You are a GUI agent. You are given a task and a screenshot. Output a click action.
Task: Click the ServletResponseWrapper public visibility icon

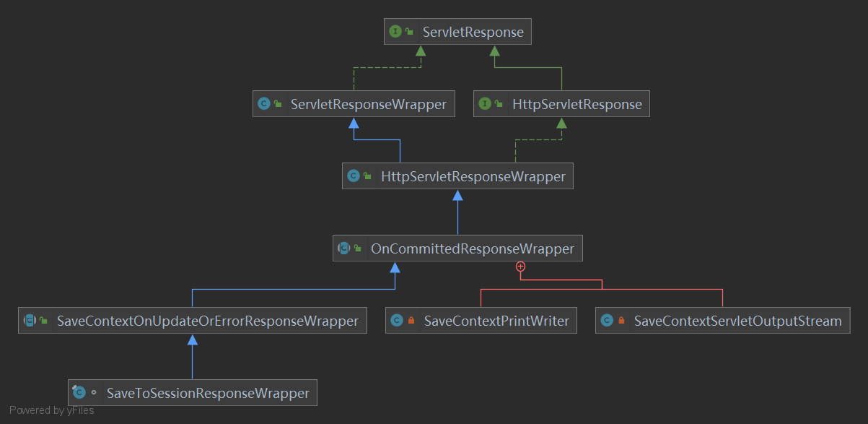[277, 104]
